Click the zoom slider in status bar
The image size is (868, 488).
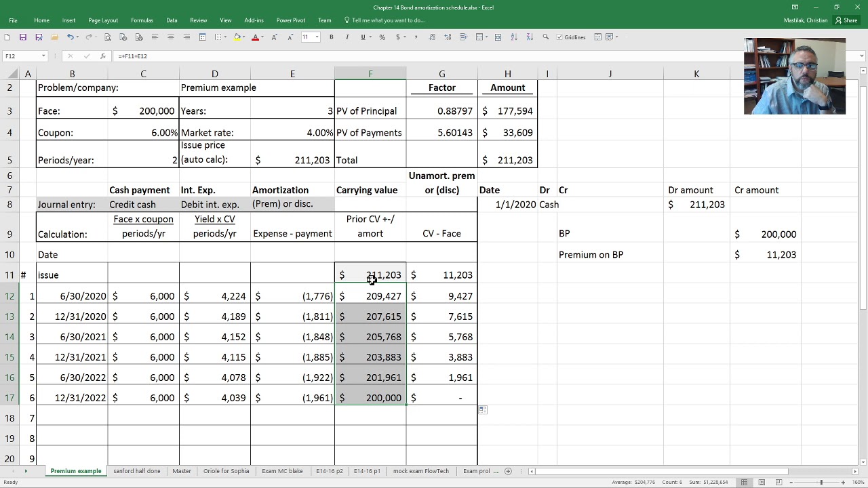click(x=821, y=482)
